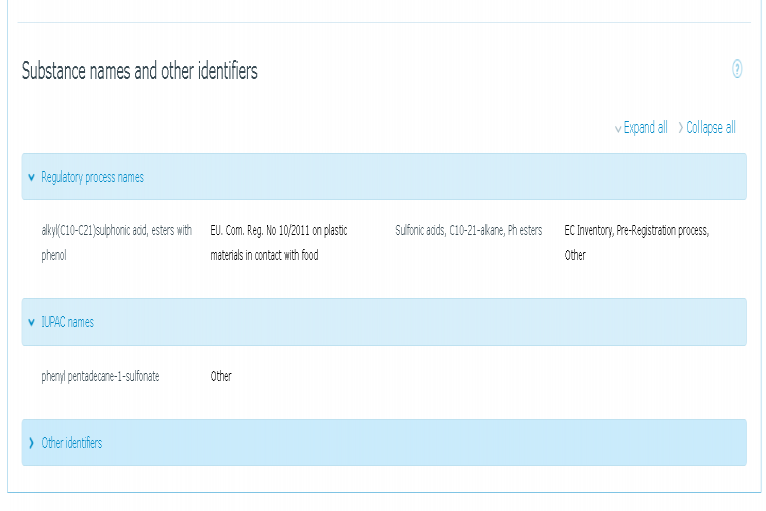766x511 pixels.
Task: Click the IUPAC names header label
Action: tap(67, 322)
